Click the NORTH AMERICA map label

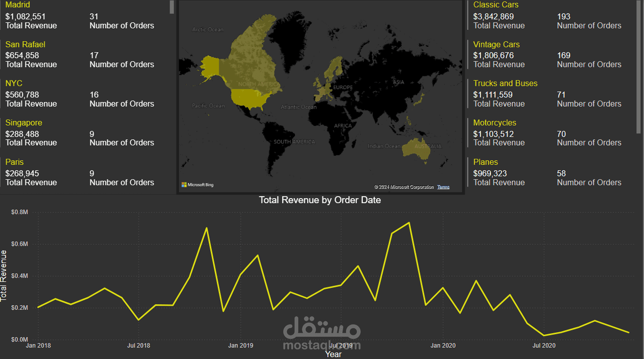coord(258,84)
